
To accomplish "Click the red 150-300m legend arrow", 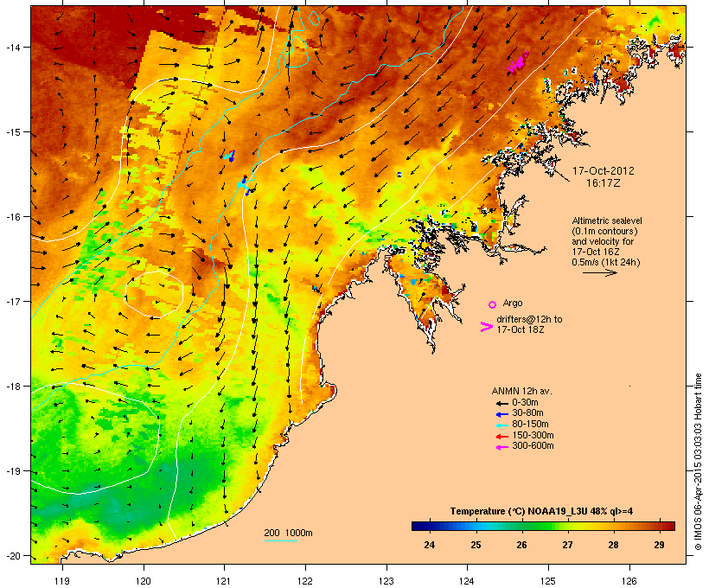I will 501,437.
